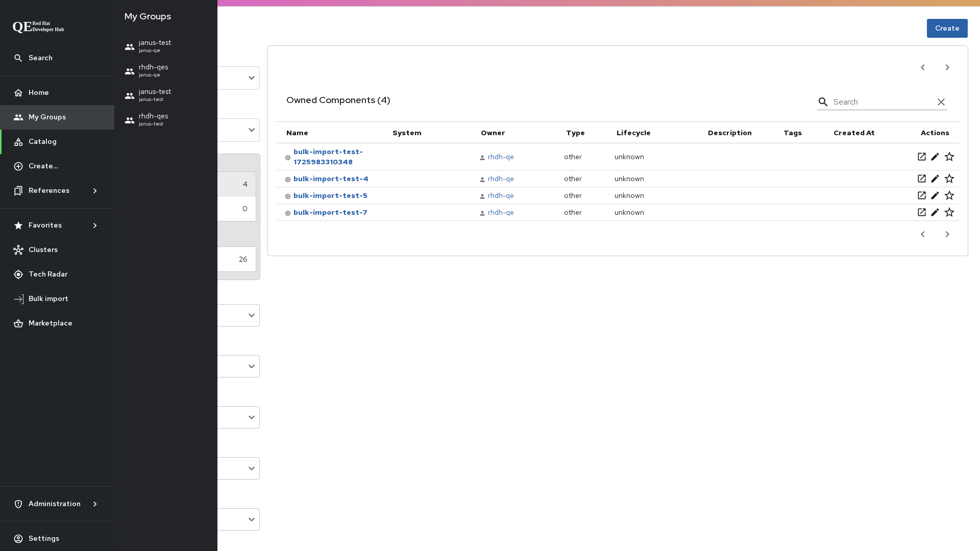Clear the table search with X icon

click(941, 102)
